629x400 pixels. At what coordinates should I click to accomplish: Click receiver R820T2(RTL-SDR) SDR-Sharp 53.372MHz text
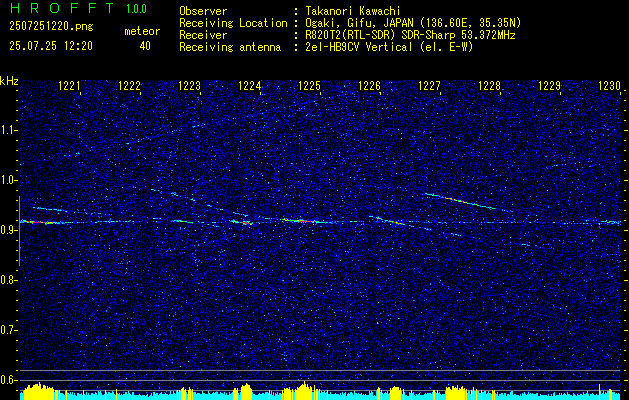coord(410,35)
